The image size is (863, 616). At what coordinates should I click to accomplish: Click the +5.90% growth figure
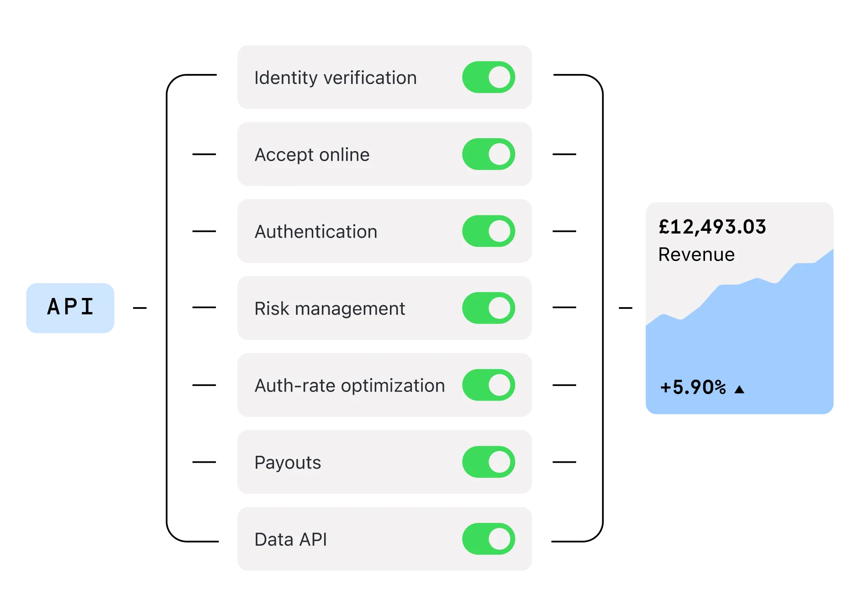[693, 387]
